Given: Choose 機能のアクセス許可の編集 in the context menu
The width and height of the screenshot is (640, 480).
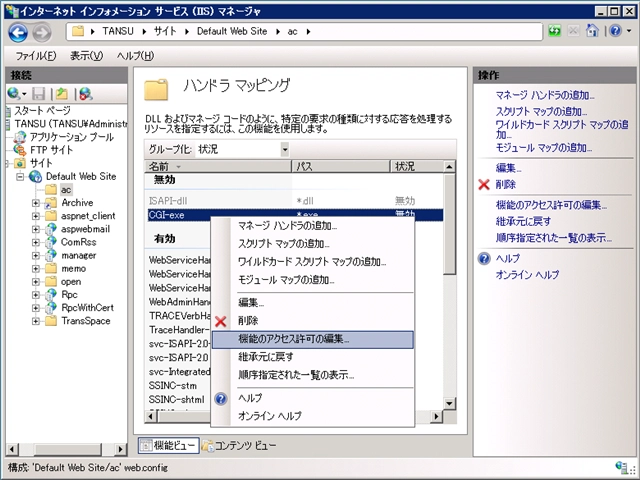Looking at the screenshot, I should click(x=313, y=340).
